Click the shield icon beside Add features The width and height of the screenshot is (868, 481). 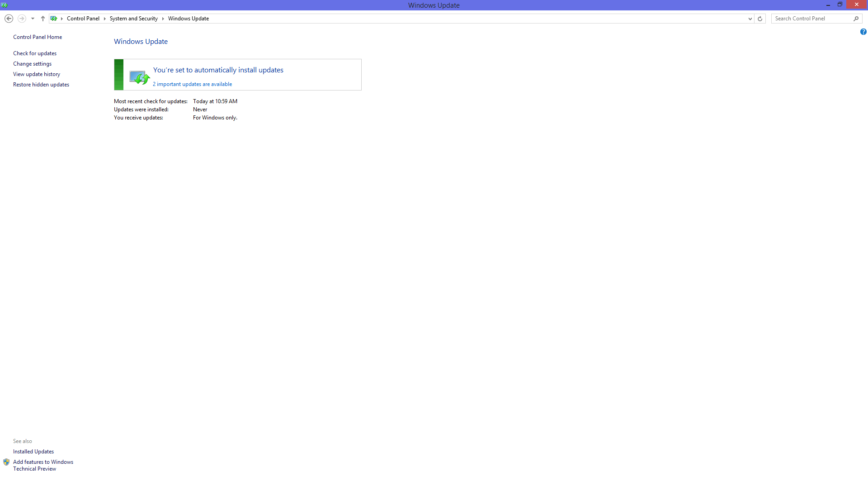(6, 462)
